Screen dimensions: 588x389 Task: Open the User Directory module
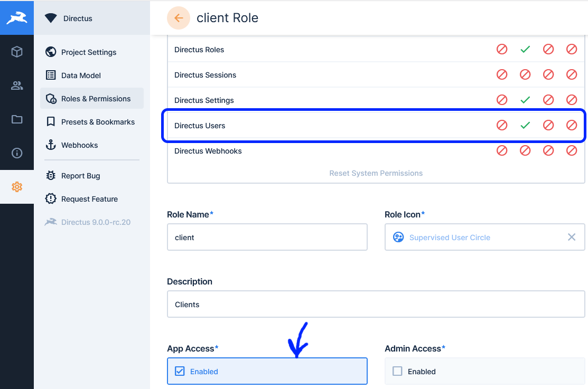coord(17,86)
